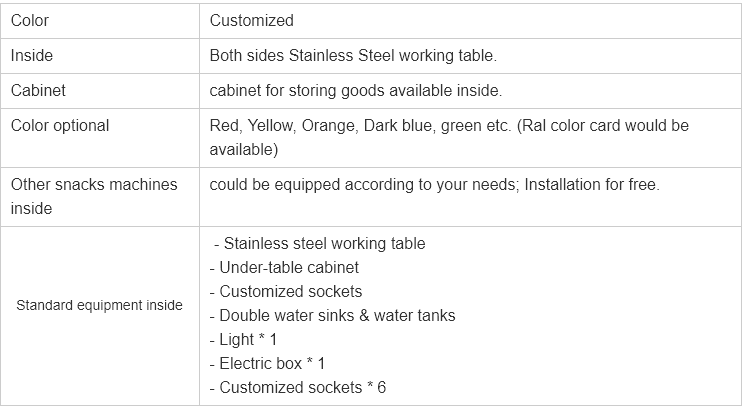The height and width of the screenshot is (407, 742).
Task: Click the Color row label
Action: (29, 20)
